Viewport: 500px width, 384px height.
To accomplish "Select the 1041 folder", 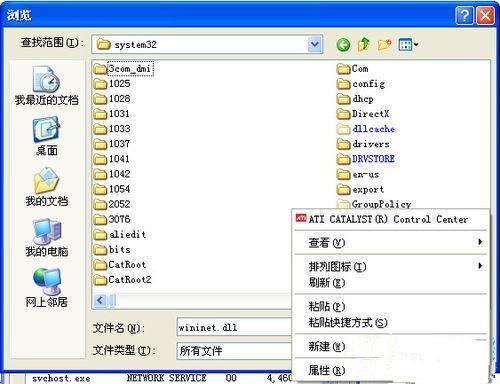I will pyautogui.click(x=112, y=159).
